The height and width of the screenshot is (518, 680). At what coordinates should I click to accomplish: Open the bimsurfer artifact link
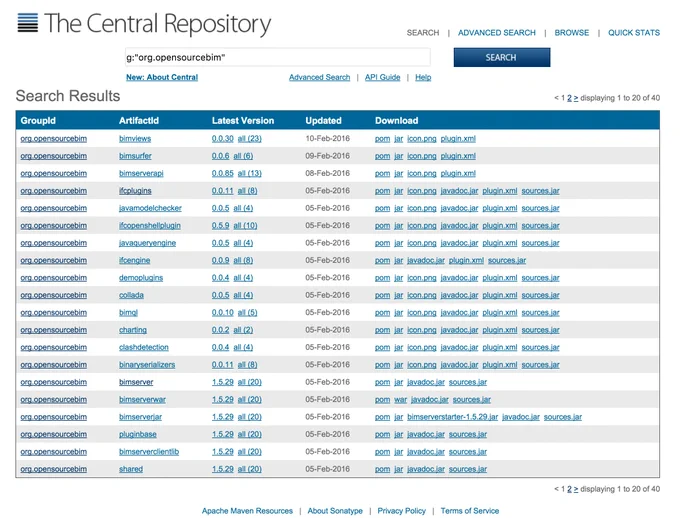pos(135,156)
